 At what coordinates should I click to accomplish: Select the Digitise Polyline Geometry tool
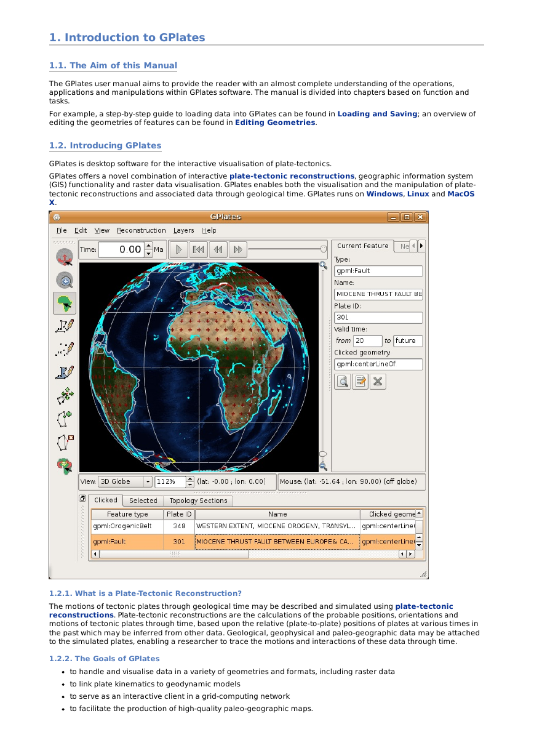pyautogui.click(x=65, y=326)
